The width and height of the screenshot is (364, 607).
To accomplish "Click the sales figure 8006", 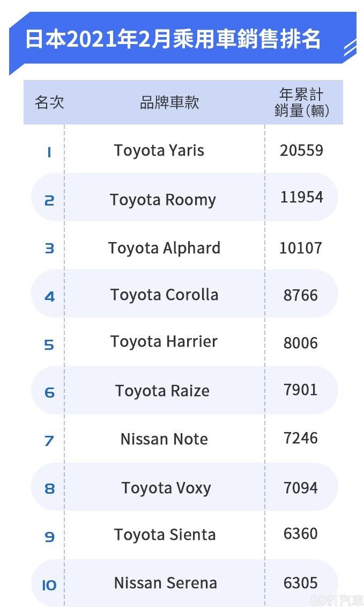I will tap(301, 343).
